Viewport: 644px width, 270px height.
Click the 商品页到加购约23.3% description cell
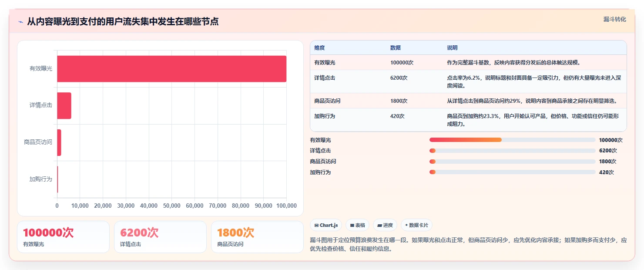(535, 120)
